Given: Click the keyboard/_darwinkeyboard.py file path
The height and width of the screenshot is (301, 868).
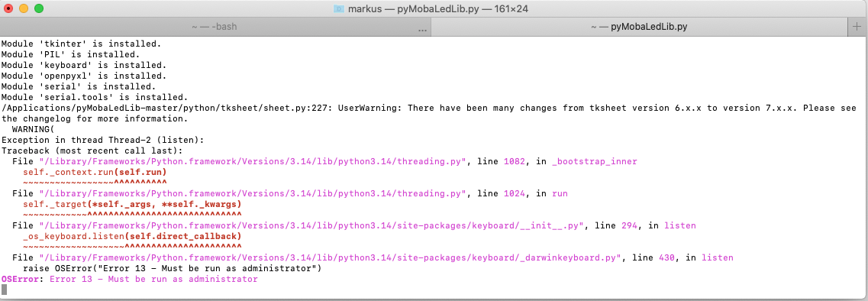Looking at the screenshot, I should [x=330, y=258].
